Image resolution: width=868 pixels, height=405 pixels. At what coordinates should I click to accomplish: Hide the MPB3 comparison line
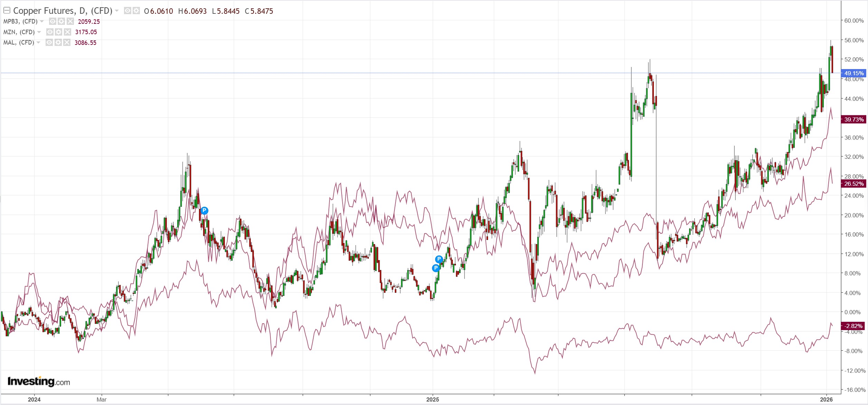click(53, 21)
